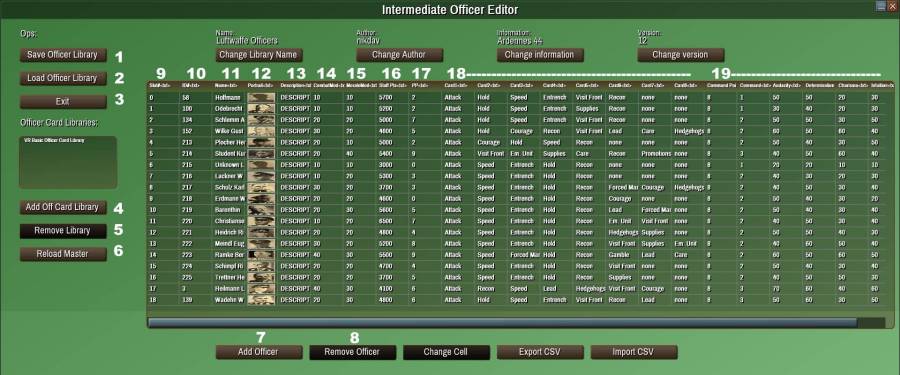The width and height of the screenshot is (900, 375).
Task: Export the table with Export CSV
Action: pyautogui.click(x=540, y=352)
